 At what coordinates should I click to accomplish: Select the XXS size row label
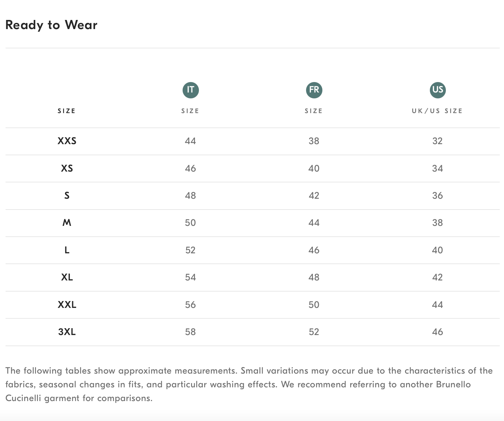(x=67, y=141)
